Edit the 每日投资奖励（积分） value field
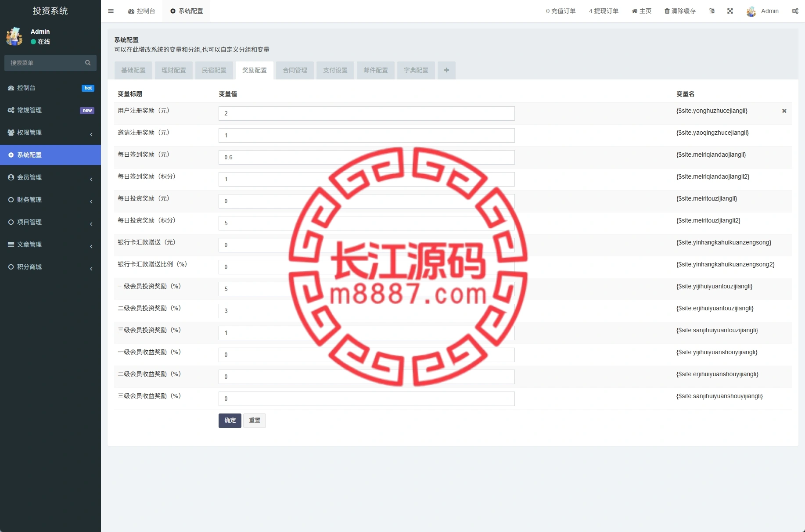 tap(367, 223)
